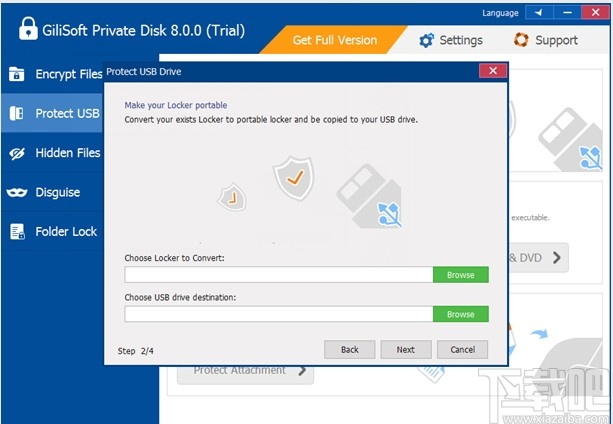Go Back to previous step
The height and width of the screenshot is (424, 613).
[x=350, y=349]
